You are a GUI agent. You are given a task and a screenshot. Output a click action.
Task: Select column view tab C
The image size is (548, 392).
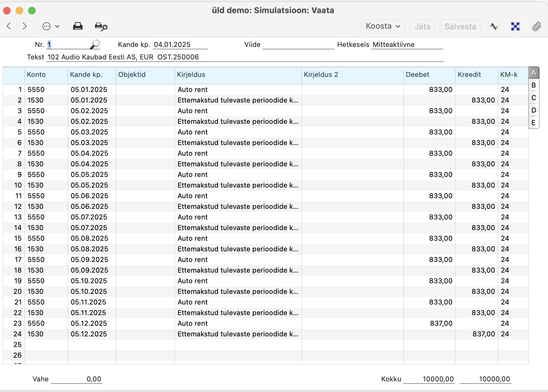point(534,98)
